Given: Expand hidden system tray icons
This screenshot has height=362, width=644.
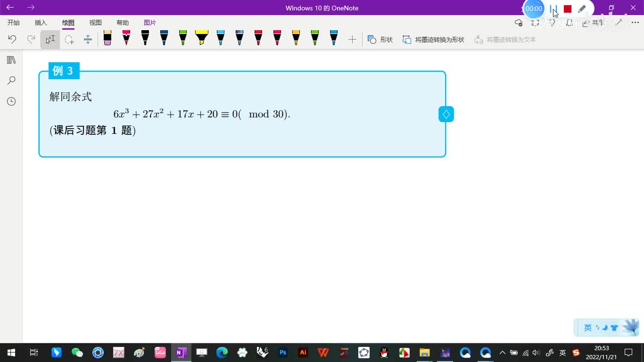Looking at the screenshot, I should click(502, 352).
